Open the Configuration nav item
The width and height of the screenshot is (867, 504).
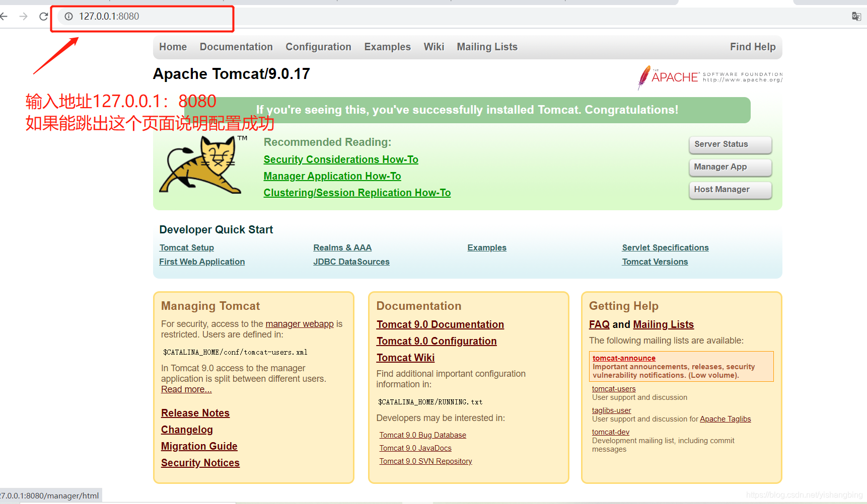[319, 47]
